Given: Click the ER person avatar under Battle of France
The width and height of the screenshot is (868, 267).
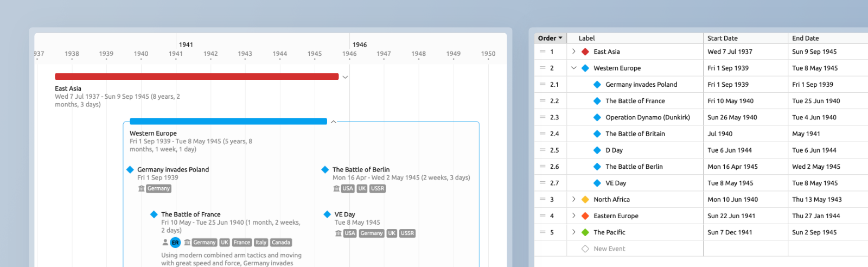Looking at the screenshot, I should coord(175,243).
